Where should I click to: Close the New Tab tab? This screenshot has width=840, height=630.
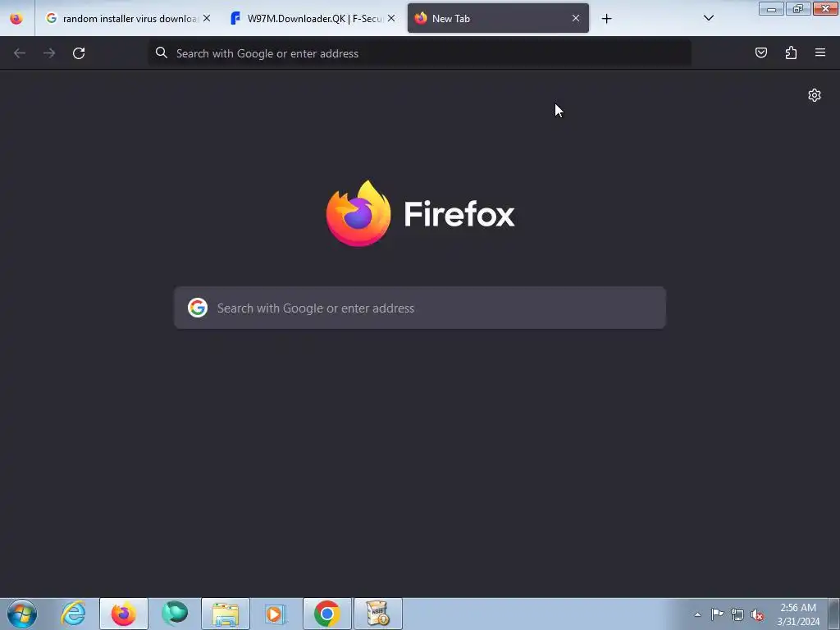tap(575, 18)
